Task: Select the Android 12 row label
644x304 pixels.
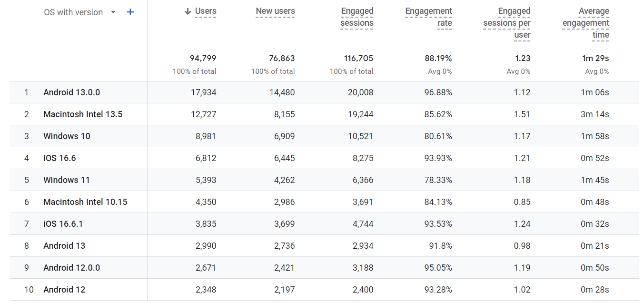Action: pos(64,290)
